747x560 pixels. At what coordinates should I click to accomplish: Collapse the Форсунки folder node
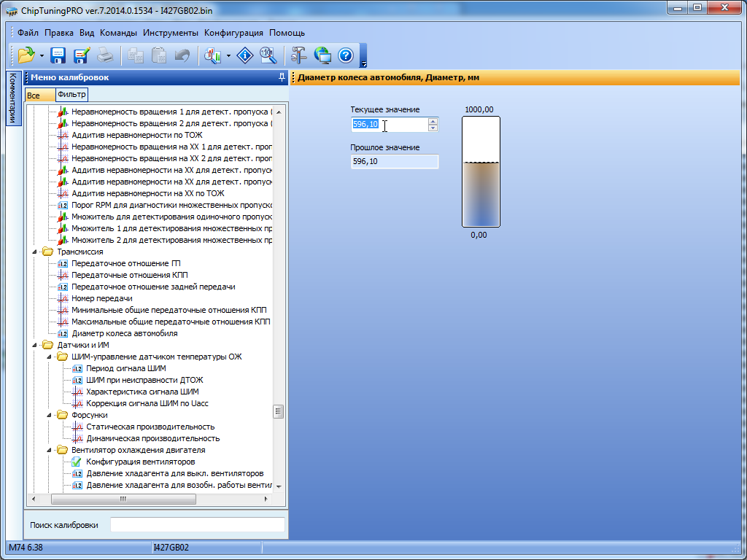(x=49, y=415)
